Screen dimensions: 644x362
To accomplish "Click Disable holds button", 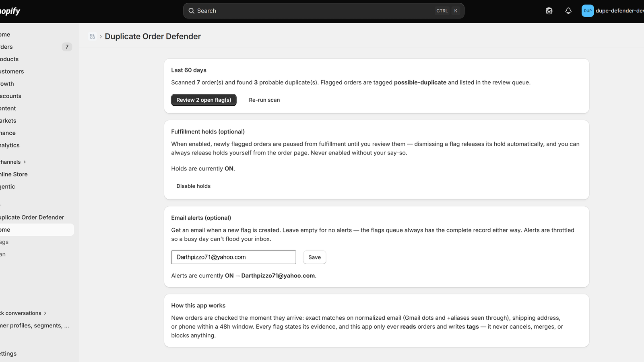I will 194,186.
